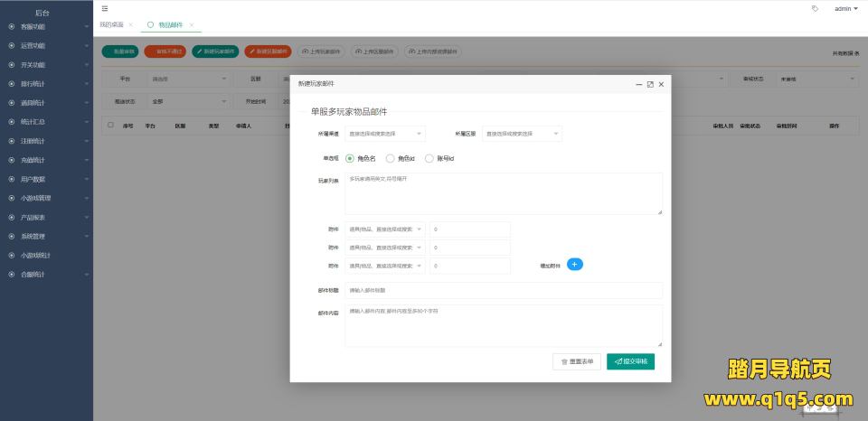Click the tag icon near admin
The image size is (868, 421).
point(815,8)
